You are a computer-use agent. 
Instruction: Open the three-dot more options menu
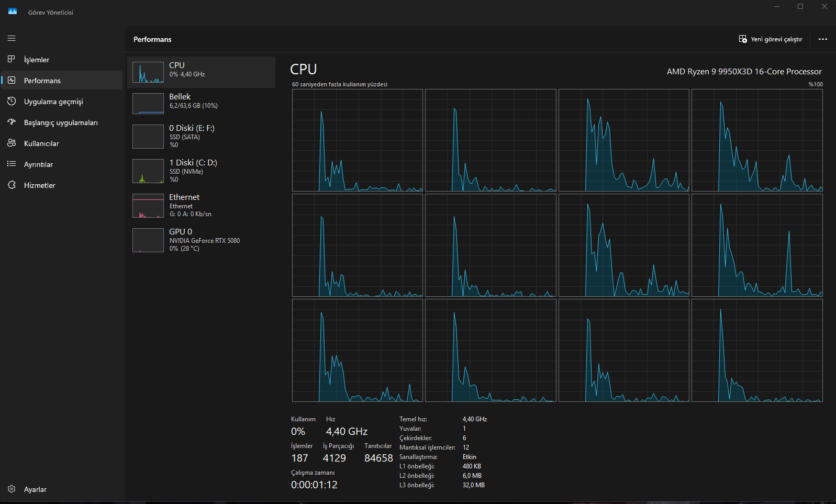pos(823,39)
